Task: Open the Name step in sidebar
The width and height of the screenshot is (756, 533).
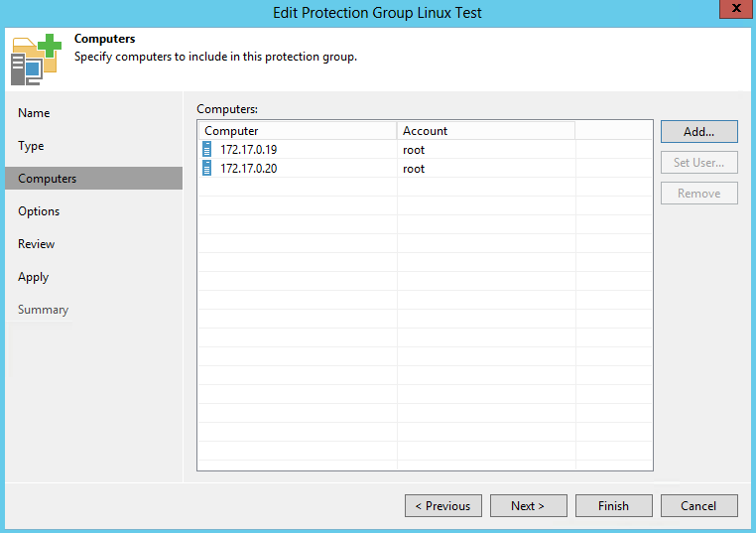Action: (x=34, y=113)
